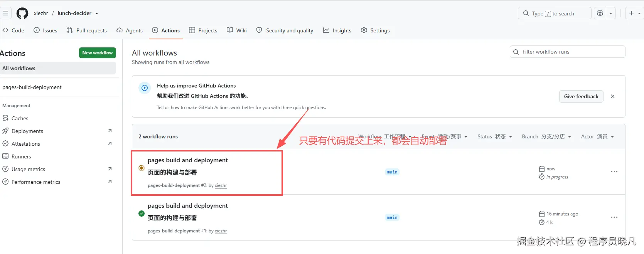This screenshot has width=644, height=254.
Task: Click the Type / to search box
Action: pyautogui.click(x=555, y=13)
